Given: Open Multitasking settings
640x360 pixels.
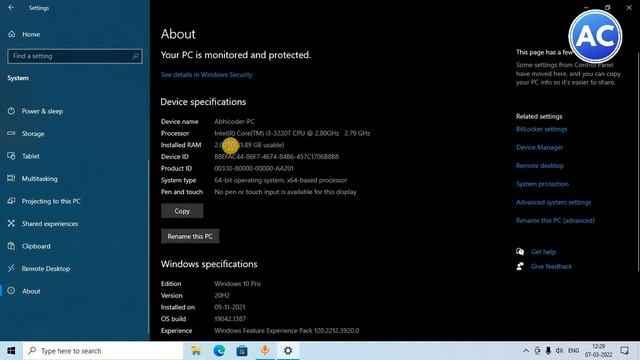Looking at the screenshot, I should (x=40, y=179).
